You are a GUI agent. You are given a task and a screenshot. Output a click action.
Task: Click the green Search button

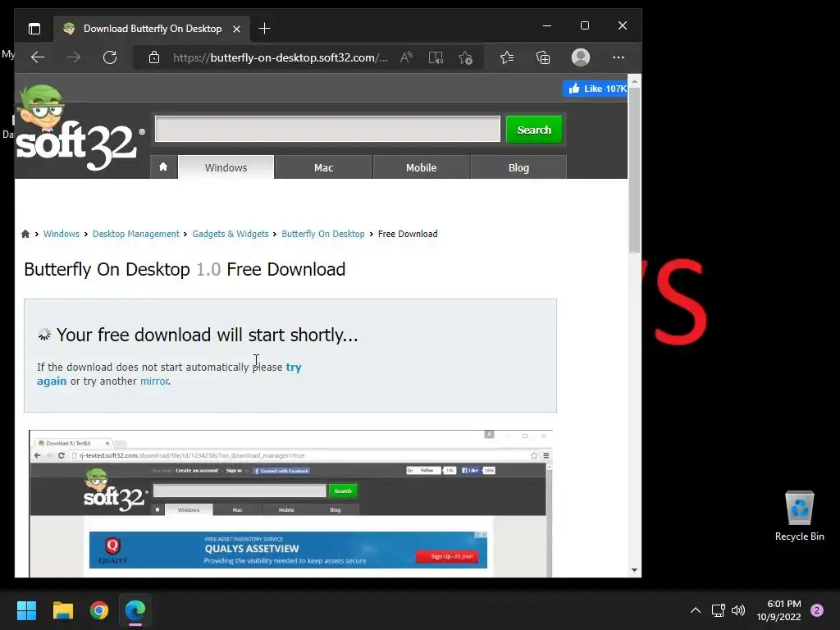click(x=534, y=130)
